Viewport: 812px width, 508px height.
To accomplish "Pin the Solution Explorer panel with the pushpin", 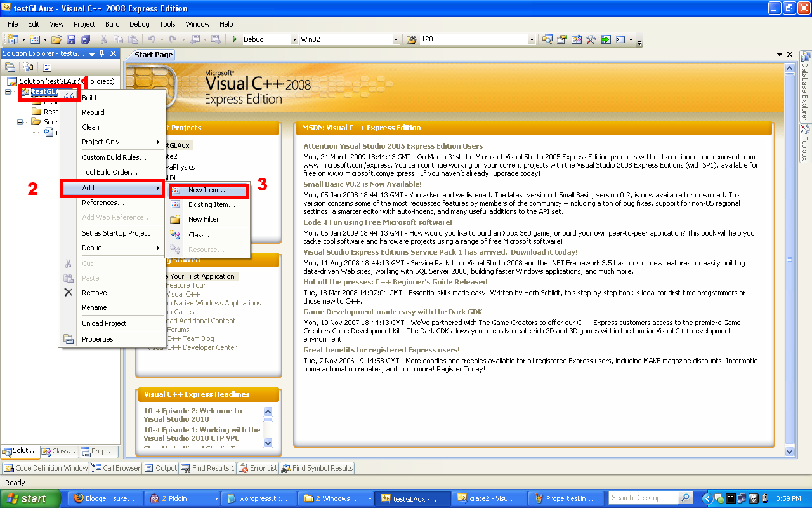I will click(102, 54).
